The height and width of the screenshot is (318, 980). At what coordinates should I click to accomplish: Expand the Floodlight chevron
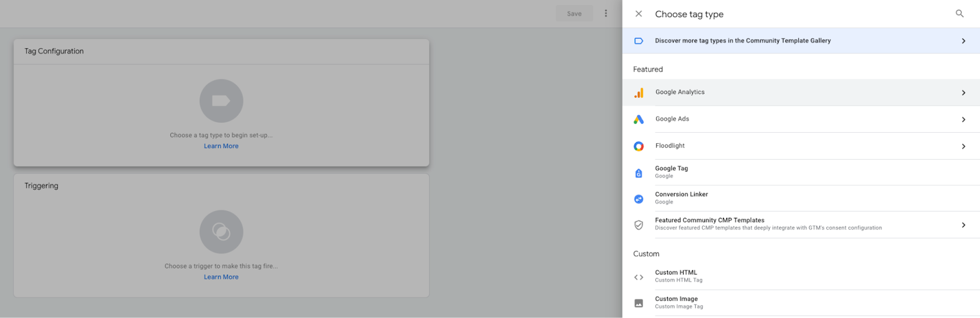pyautogui.click(x=963, y=147)
